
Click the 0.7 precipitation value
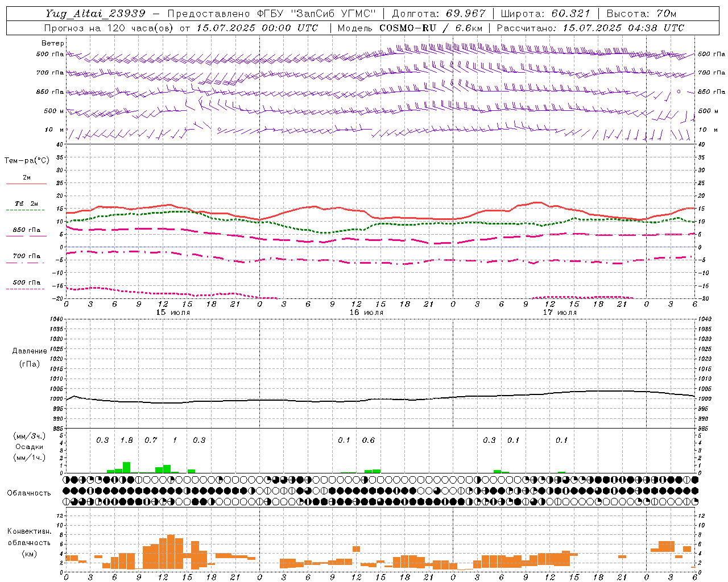coord(151,440)
